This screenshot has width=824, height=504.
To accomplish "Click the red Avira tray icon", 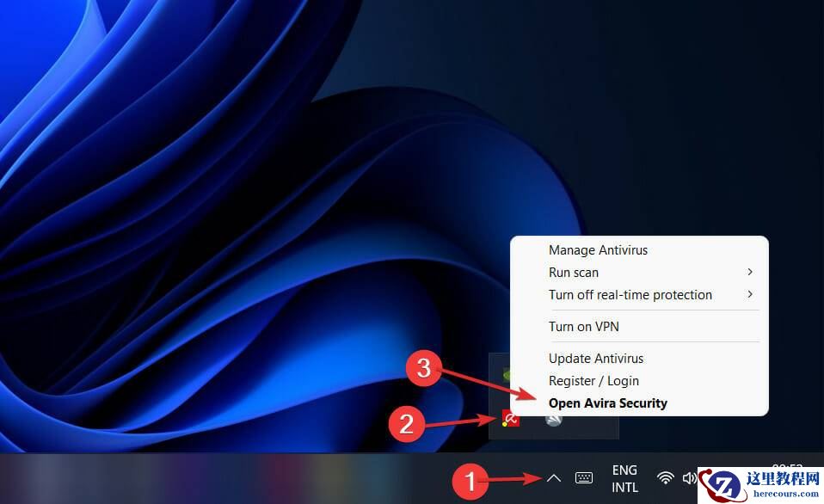I will 510,419.
